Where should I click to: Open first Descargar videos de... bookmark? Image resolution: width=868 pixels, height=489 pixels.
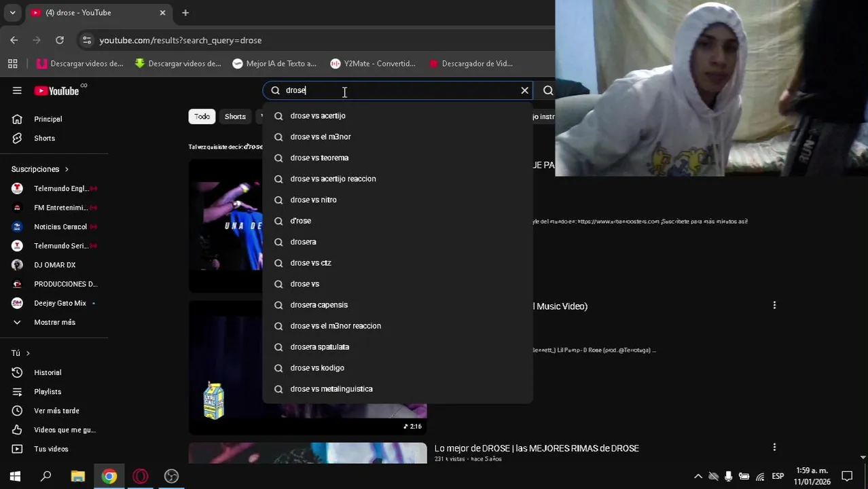pos(80,63)
